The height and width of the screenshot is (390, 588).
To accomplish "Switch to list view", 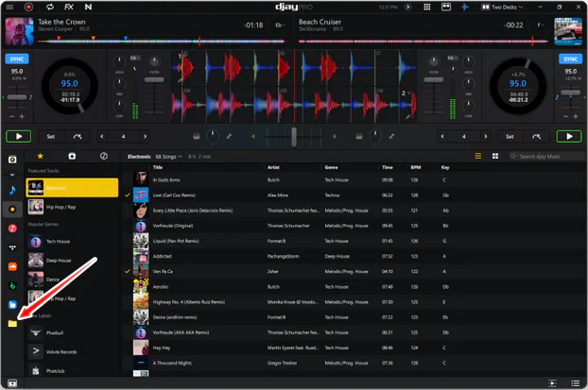I will [478, 156].
